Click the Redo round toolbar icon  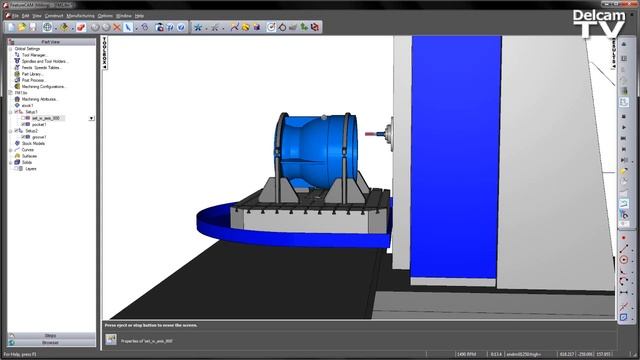pos(106,27)
